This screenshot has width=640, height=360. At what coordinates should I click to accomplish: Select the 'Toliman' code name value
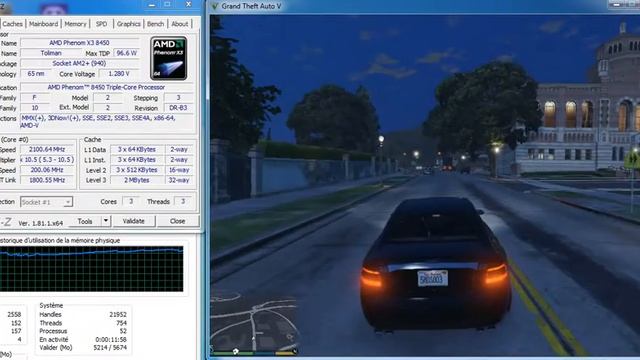[51, 53]
